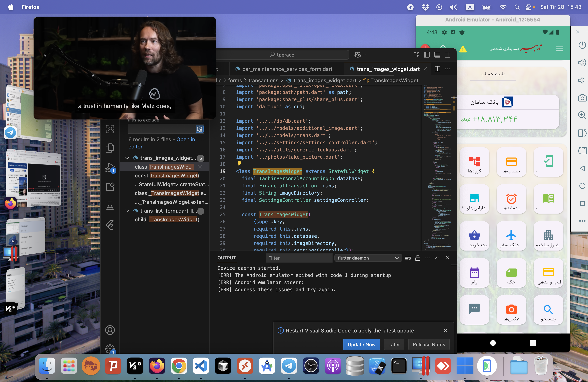Toggle output scroll lock icon

418,258
